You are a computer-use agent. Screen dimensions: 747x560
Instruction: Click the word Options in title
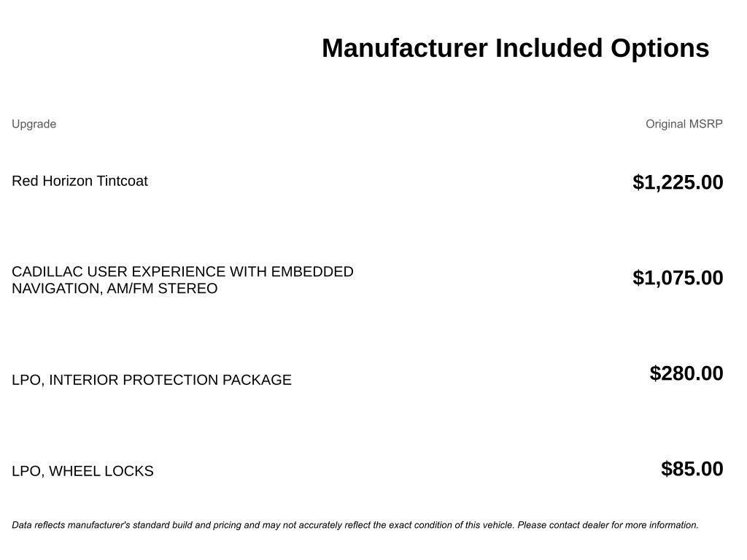pyautogui.click(x=659, y=49)
